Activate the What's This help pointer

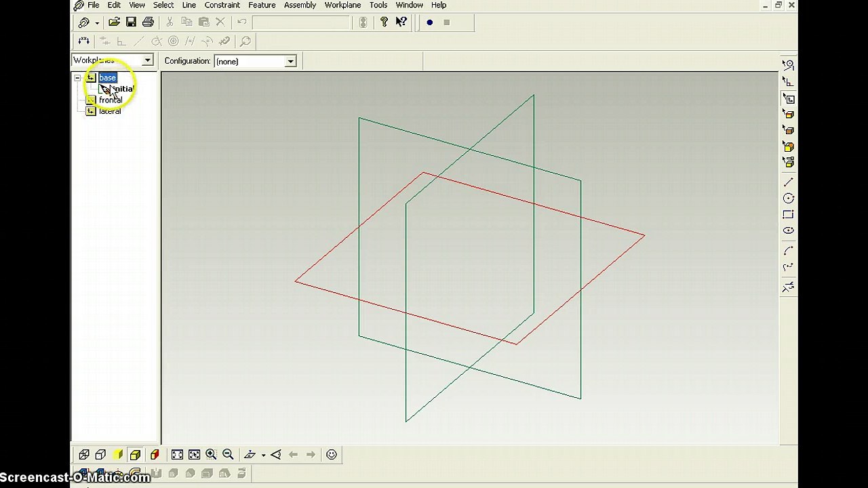(x=401, y=22)
